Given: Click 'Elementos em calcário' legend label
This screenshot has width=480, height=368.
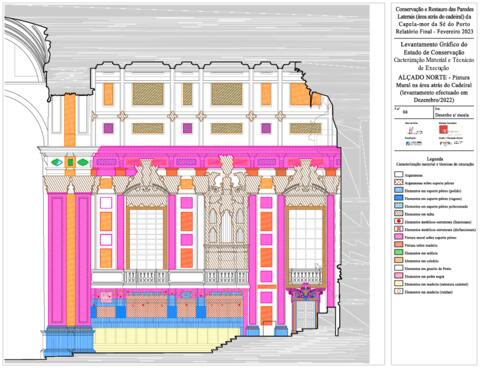Looking at the screenshot, I should coord(421,261).
